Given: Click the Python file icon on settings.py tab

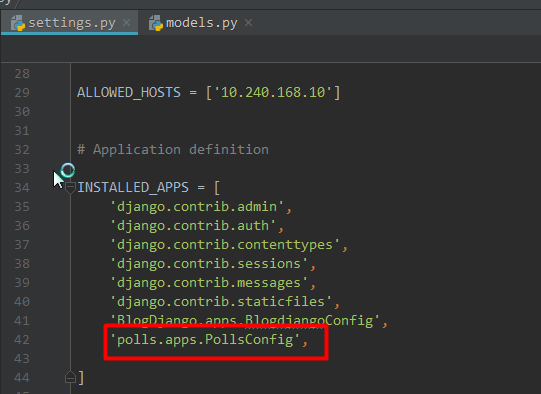Looking at the screenshot, I should 18,23.
